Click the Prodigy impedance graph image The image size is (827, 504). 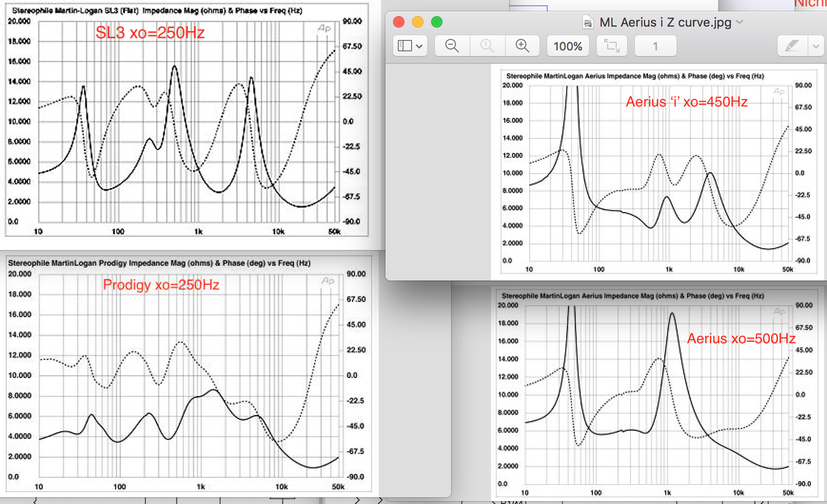coord(189,375)
